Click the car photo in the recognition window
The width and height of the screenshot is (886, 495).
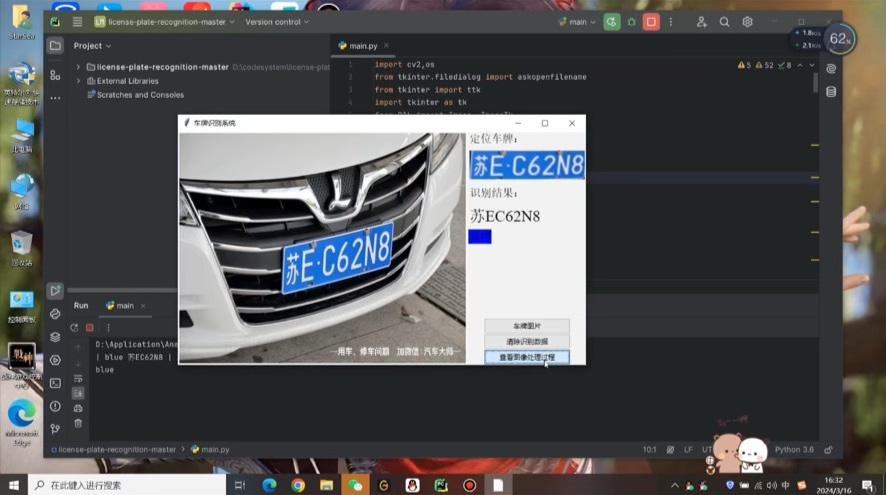point(322,248)
